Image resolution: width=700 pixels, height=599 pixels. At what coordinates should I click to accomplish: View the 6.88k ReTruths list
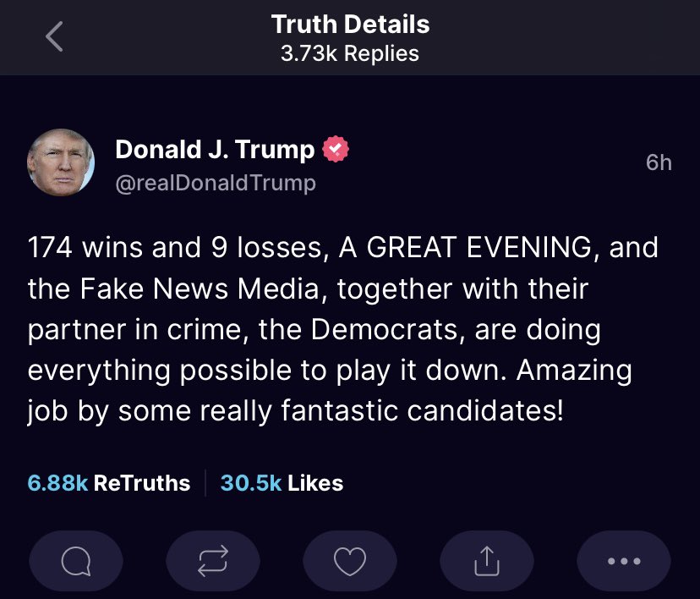[109, 483]
